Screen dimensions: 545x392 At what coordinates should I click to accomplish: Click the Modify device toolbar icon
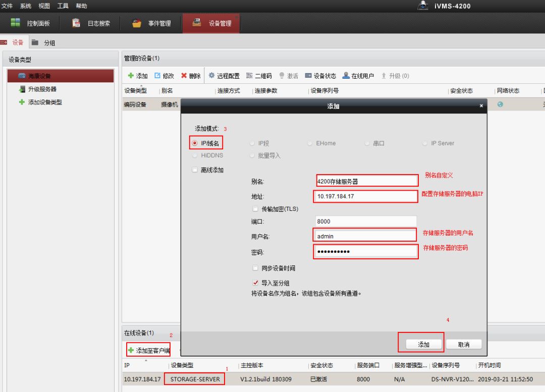pos(157,76)
